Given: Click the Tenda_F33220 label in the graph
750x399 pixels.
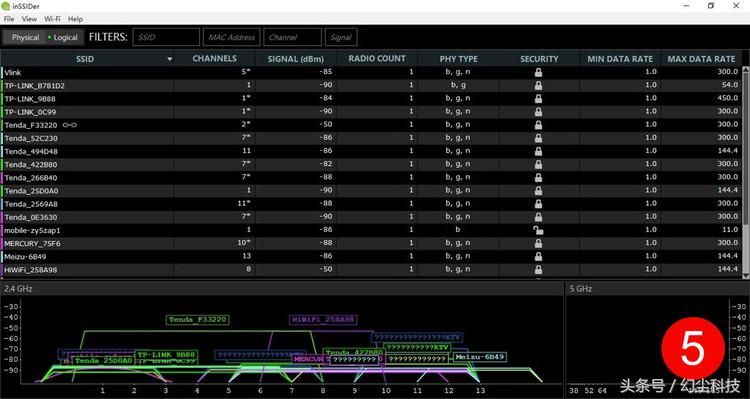Looking at the screenshot, I should [198, 320].
